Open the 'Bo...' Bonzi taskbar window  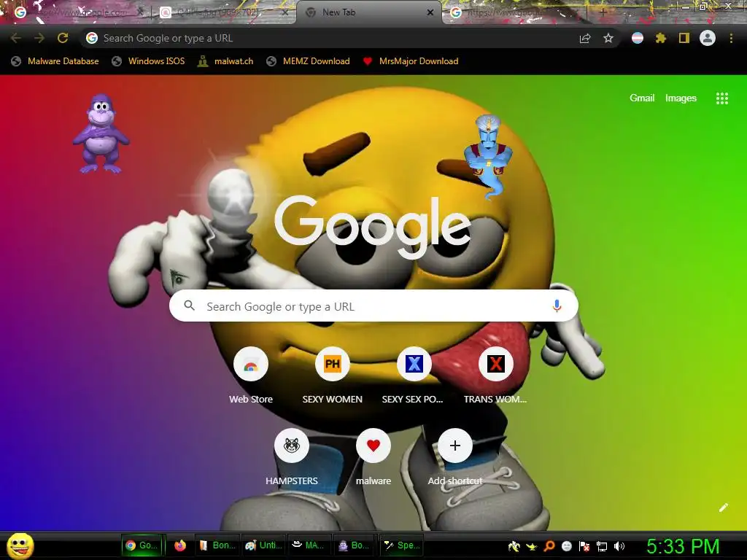tap(354, 545)
